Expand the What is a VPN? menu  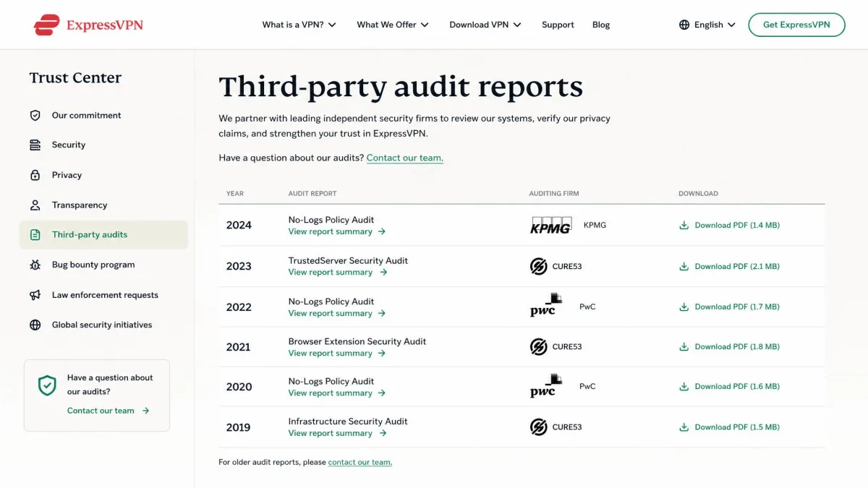(x=299, y=25)
